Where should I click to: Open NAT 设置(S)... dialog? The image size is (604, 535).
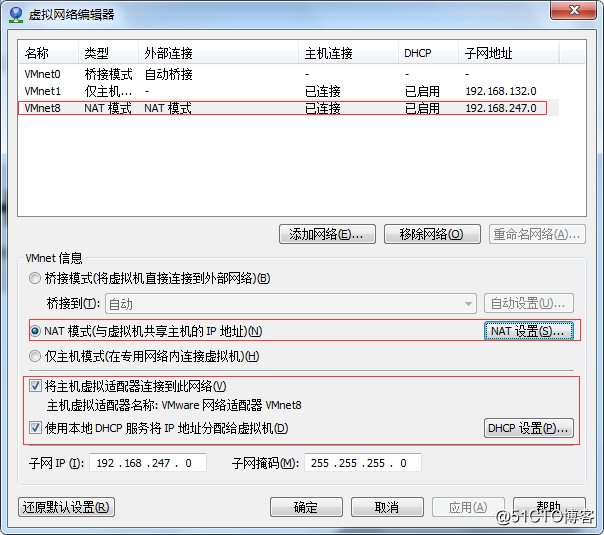(528, 331)
